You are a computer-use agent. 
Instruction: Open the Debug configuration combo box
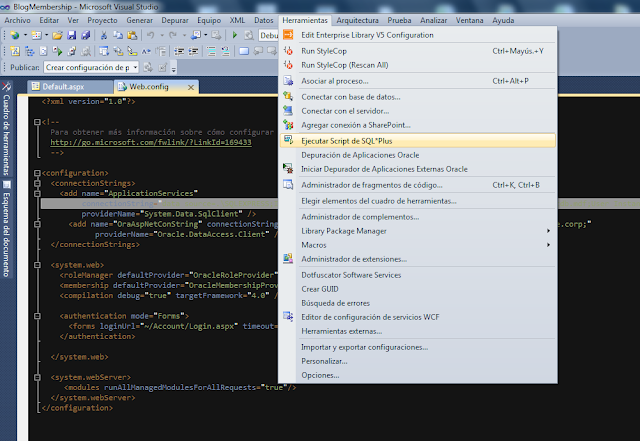pyautogui.click(x=269, y=36)
